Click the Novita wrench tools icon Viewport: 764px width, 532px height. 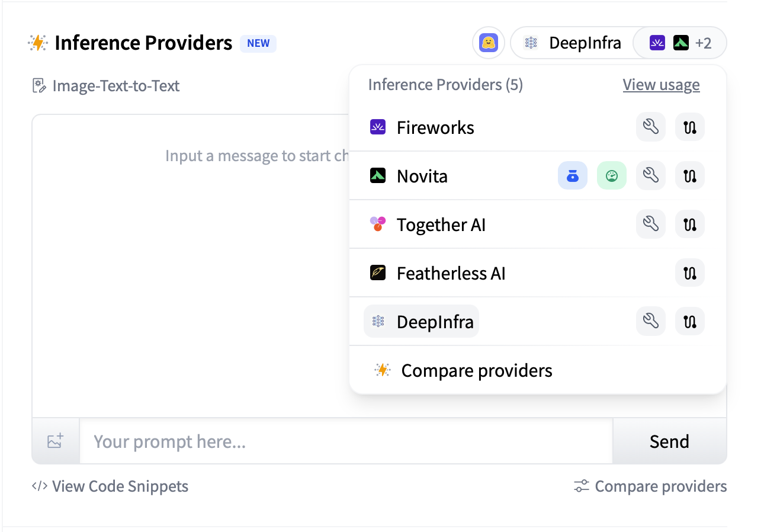(x=651, y=175)
